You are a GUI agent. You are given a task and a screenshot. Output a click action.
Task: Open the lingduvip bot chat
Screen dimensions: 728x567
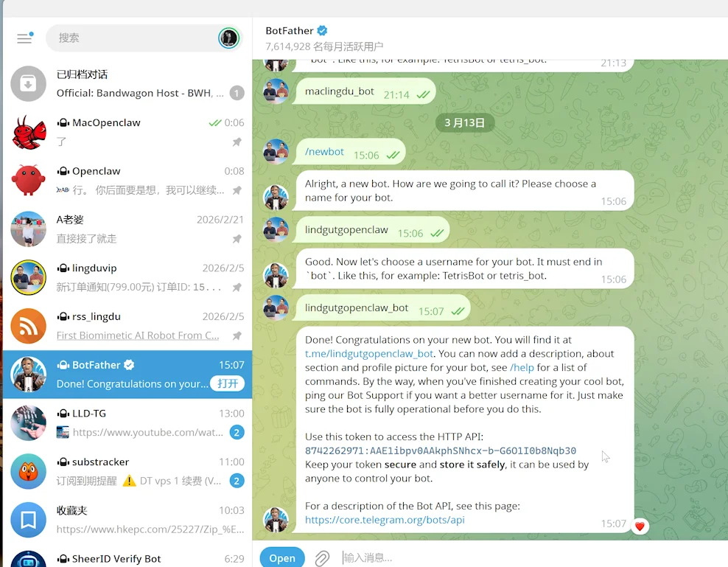click(127, 277)
